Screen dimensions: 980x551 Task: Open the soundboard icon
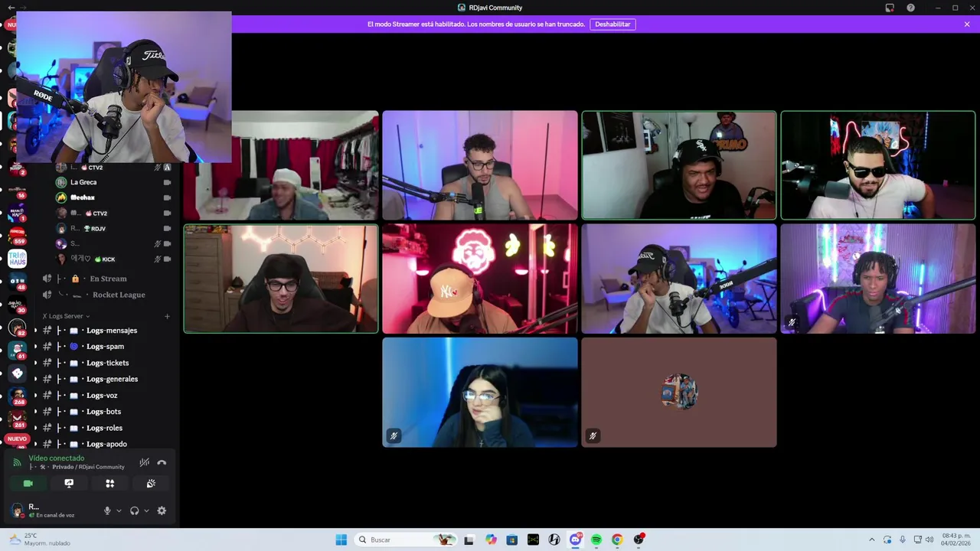(x=151, y=483)
